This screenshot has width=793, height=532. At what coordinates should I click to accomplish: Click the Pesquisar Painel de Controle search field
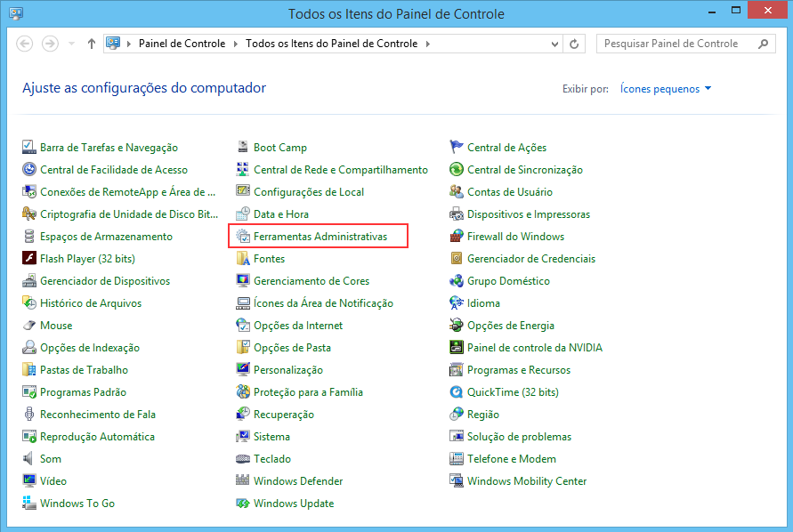(x=686, y=44)
